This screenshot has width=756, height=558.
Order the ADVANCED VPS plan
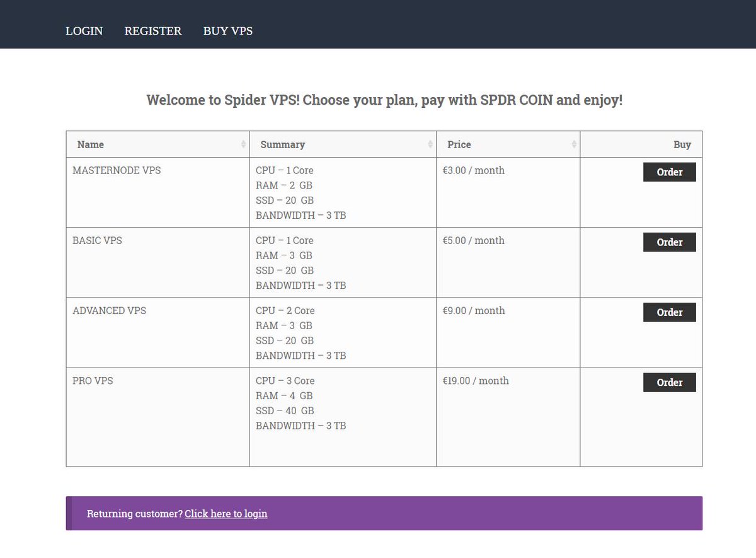(669, 311)
